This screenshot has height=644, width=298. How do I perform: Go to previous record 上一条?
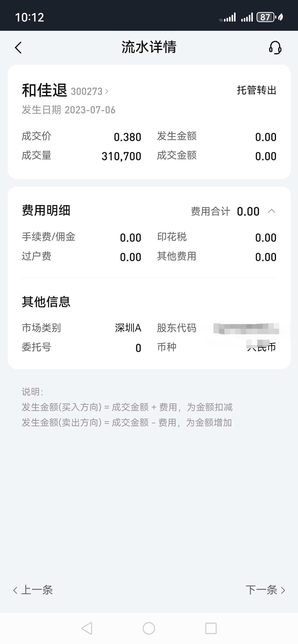[x=33, y=590]
